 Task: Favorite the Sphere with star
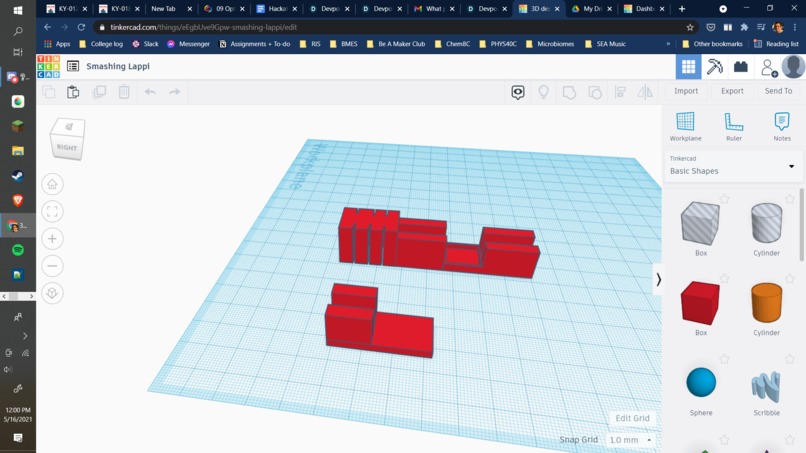(x=724, y=358)
